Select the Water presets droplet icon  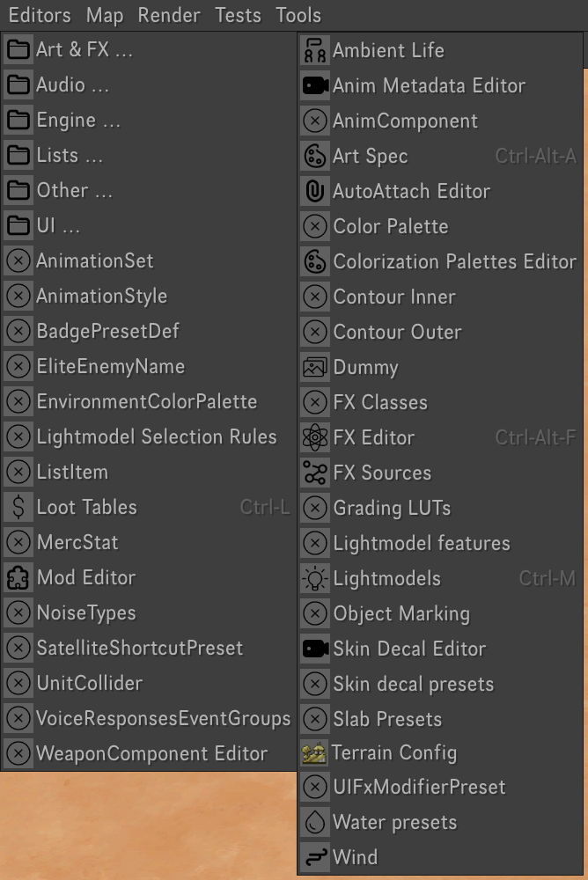314,822
